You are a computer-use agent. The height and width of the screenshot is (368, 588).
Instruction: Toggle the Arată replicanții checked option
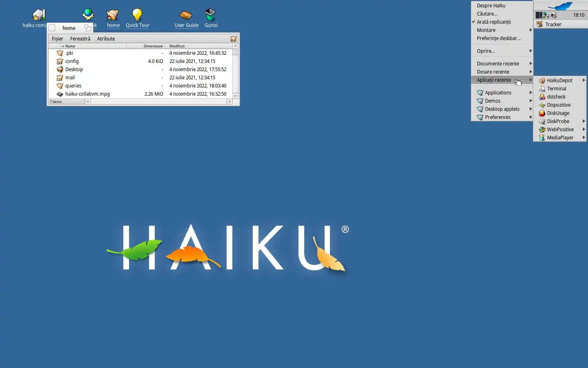coord(502,22)
